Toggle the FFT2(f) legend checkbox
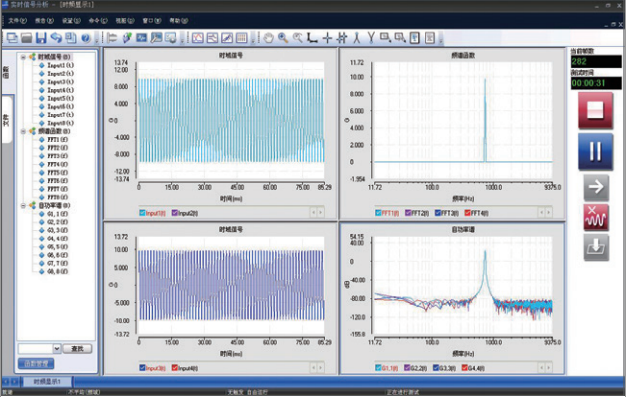This screenshot has width=627, height=397. pos(408,213)
